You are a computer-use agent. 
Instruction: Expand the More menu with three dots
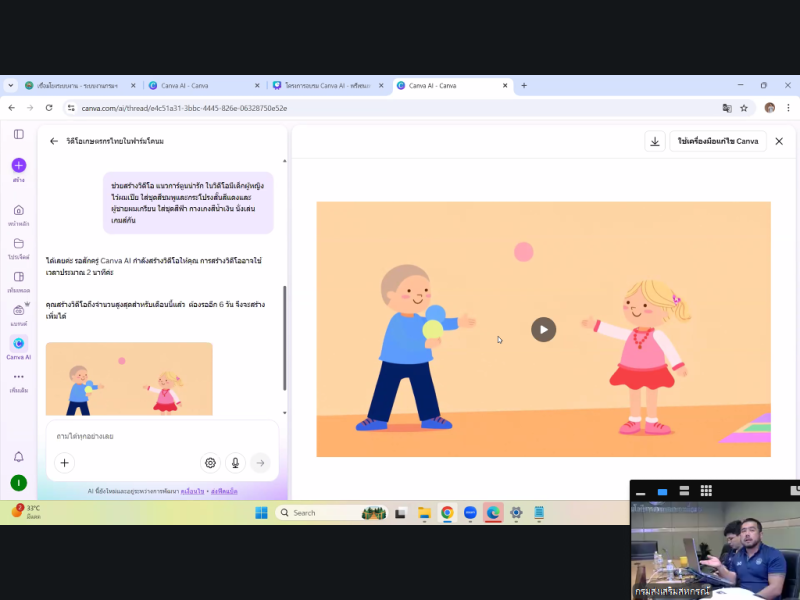[x=18, y=377]
